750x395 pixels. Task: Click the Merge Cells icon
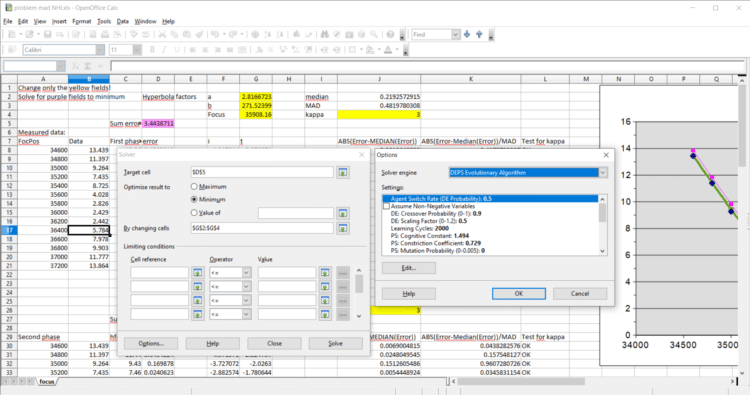pos(243,50)
